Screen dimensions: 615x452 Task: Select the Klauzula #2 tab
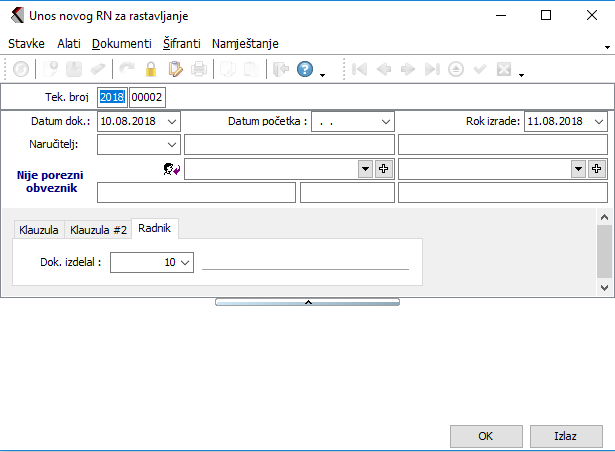click(x=98, y=229)
